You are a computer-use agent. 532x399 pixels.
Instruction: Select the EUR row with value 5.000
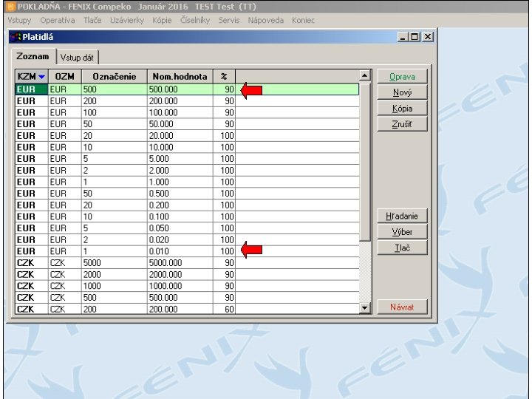[187, 159]
